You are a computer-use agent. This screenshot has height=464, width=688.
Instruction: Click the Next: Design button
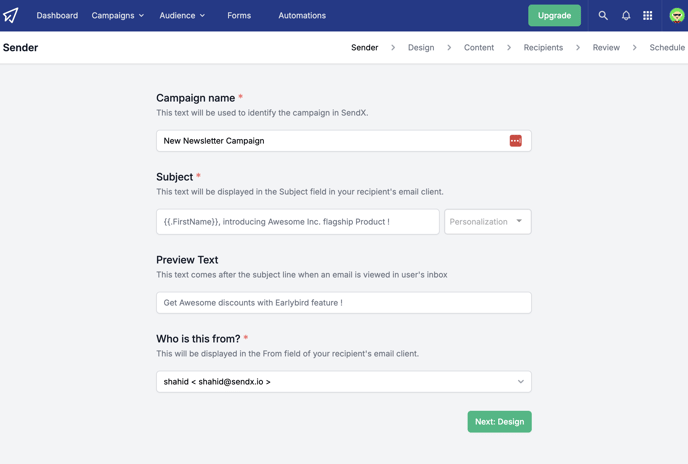[499, 421]
